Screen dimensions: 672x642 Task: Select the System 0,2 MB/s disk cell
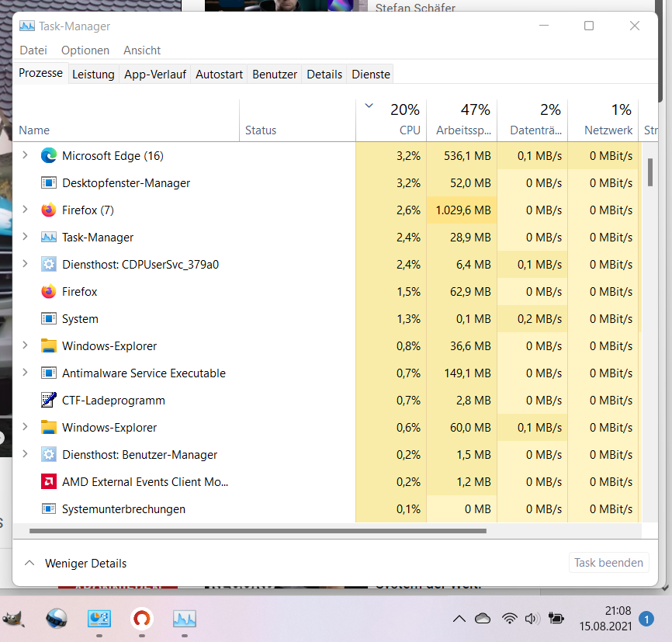click(533, 318)
